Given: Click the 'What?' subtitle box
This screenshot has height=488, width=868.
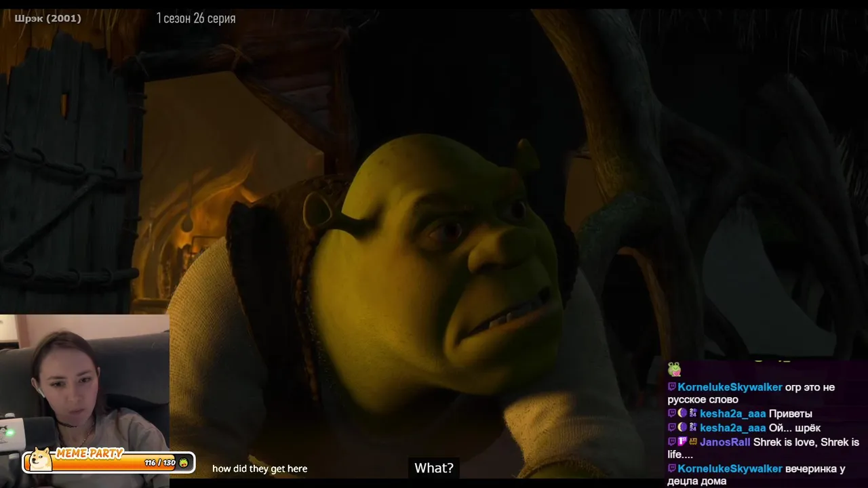Looking at the screenshot, I should click(x=434, y=468).
